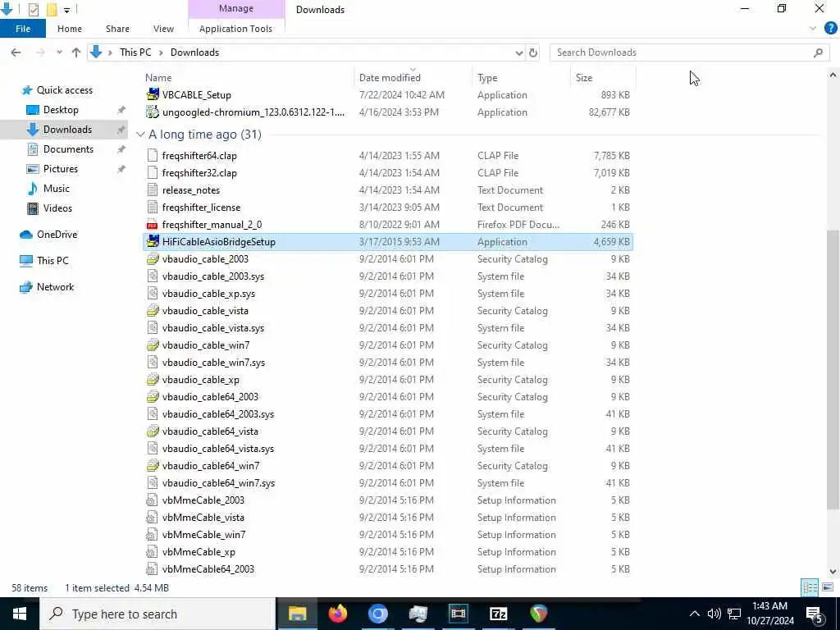Sort by Type column header

487,78
